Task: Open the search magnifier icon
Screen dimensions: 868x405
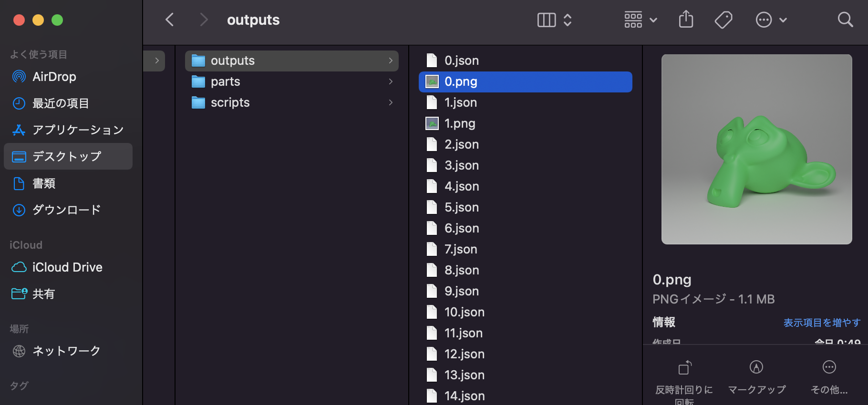Action: coord(845,20)
